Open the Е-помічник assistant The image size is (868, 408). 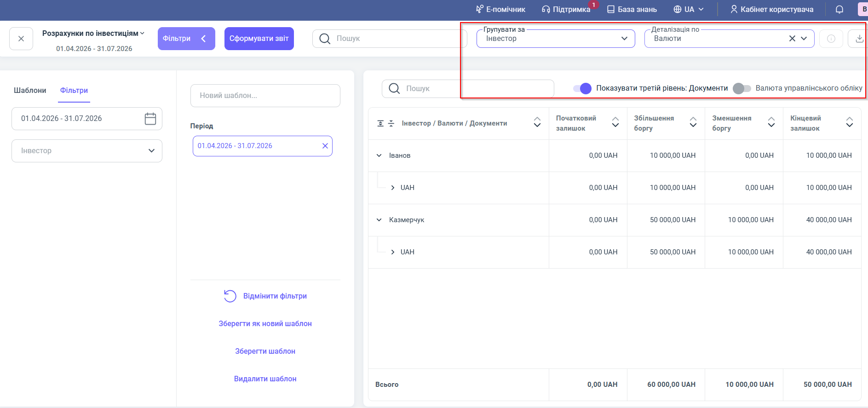500,9
